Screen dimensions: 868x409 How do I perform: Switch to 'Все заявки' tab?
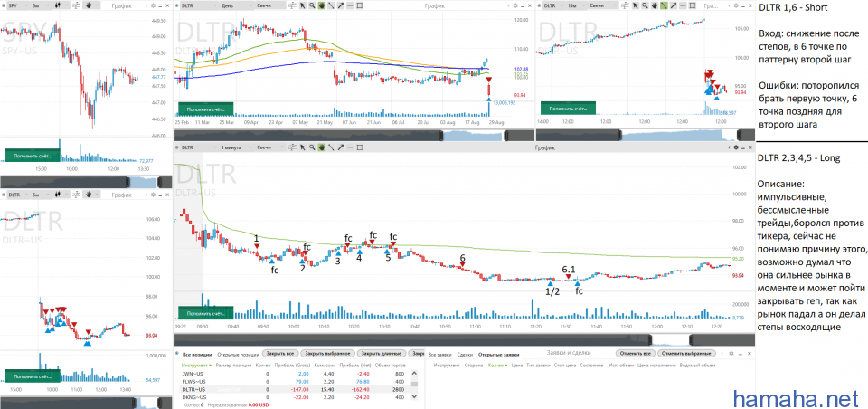click(x=440, y=355)
